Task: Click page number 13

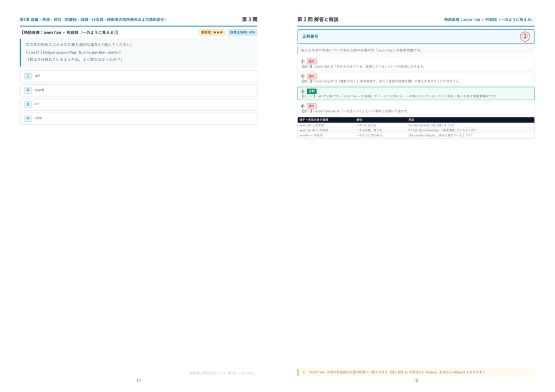Action: click(x=416, y=381)
